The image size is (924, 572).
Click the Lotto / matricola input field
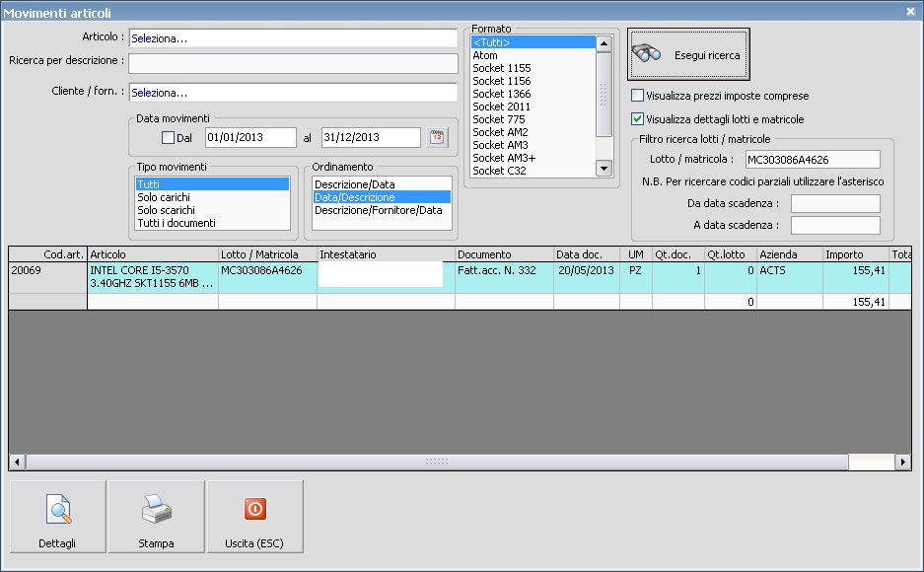(x=813, y=160)
